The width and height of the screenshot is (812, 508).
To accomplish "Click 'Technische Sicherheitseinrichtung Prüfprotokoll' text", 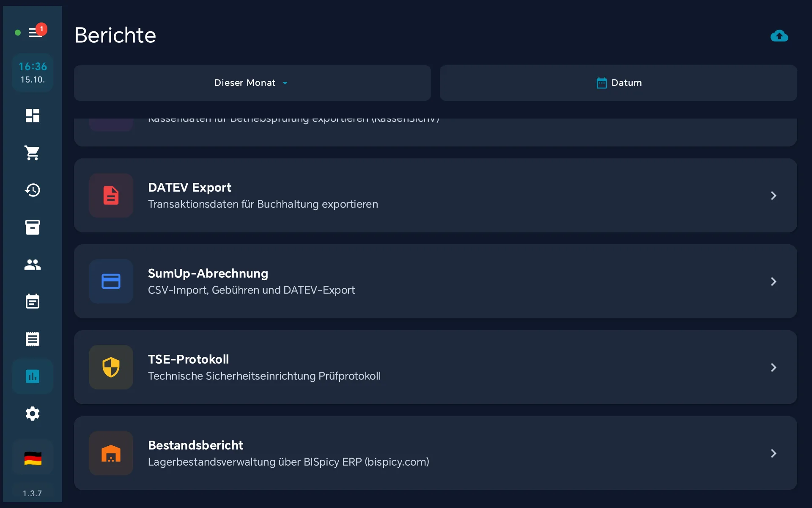I will click(264, 376).
